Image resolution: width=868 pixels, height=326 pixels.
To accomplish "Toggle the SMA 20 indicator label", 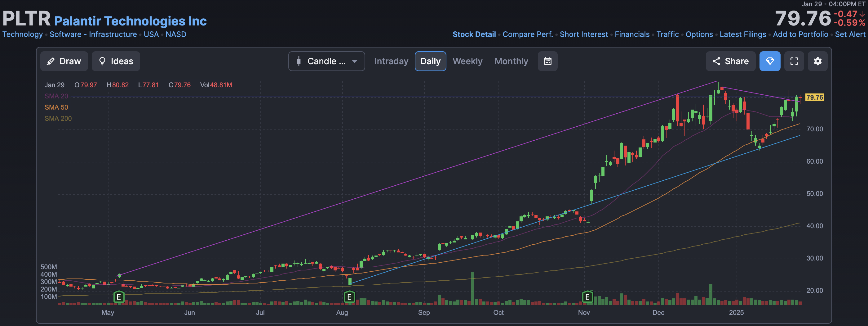I will pos(56,96).
